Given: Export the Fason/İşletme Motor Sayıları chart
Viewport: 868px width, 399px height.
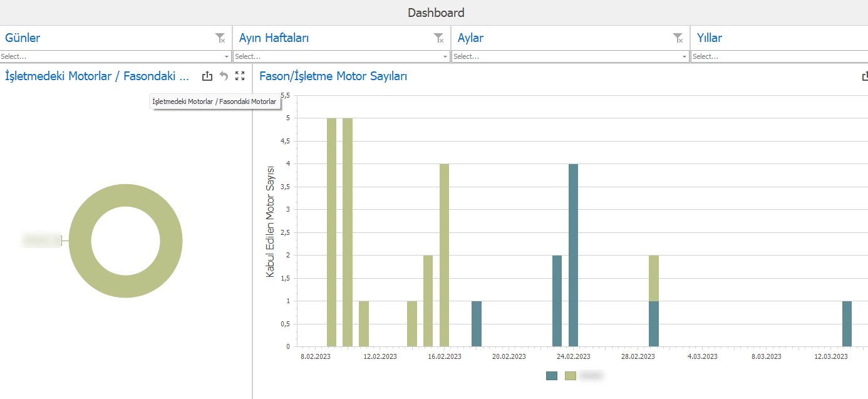Looking at the screenshot, I should click(x=865, y=76).
